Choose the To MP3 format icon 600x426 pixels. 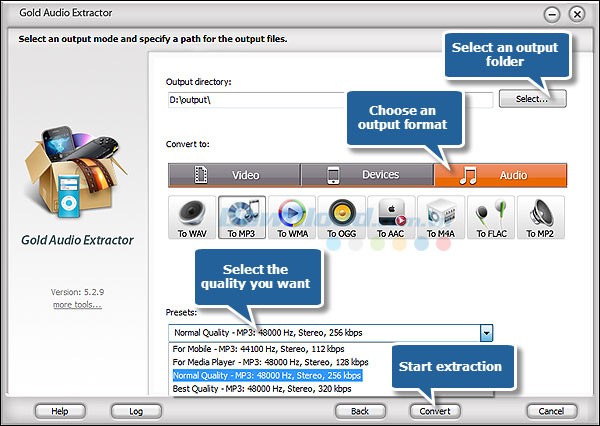pyautogui.click(x=242, y=217)
